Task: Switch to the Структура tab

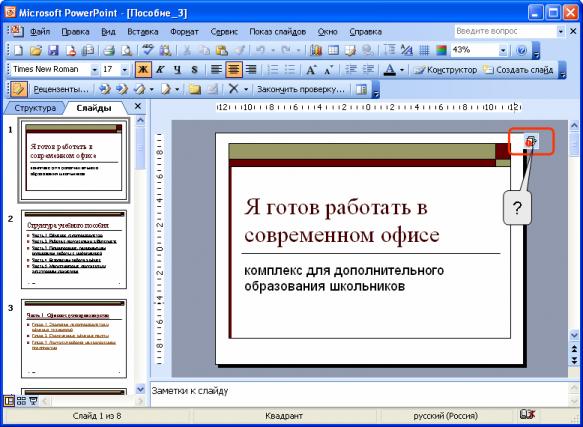Action: 35,108
